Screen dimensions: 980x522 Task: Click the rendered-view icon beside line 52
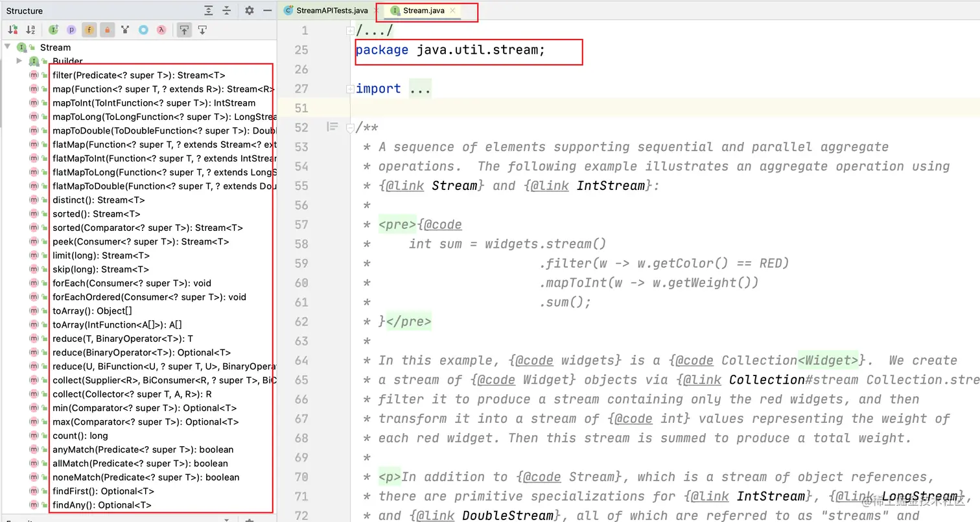coord(332,127)
